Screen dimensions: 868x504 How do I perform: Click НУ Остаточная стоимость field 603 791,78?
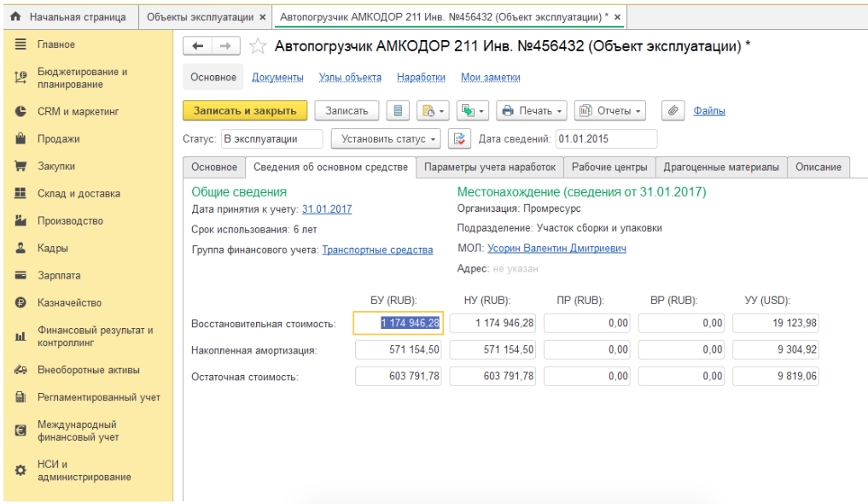492,376
